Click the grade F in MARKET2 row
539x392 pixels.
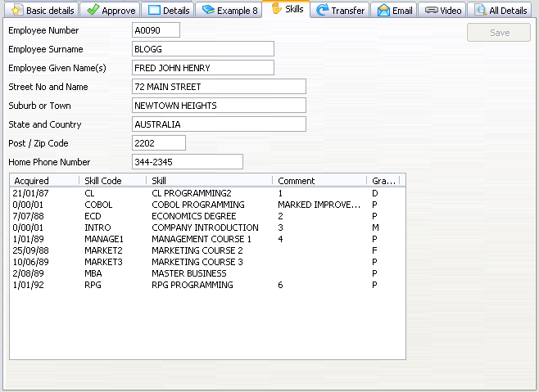[x=374, y=250]
